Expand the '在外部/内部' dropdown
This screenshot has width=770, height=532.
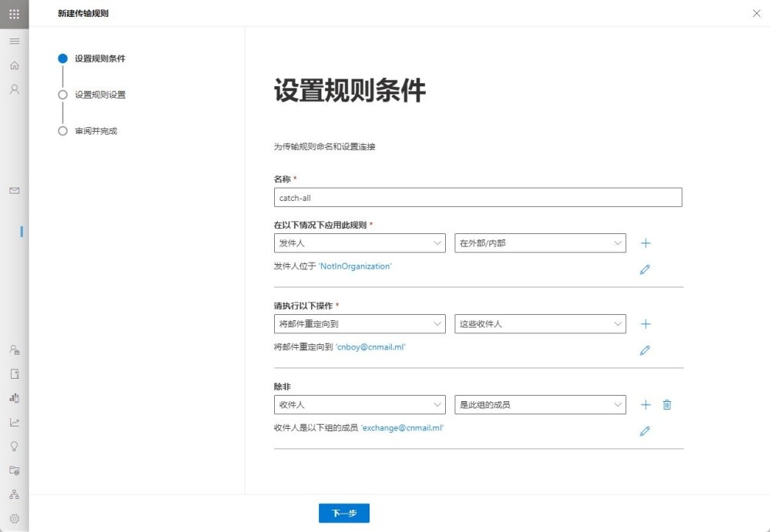click(x=540, y=243)
